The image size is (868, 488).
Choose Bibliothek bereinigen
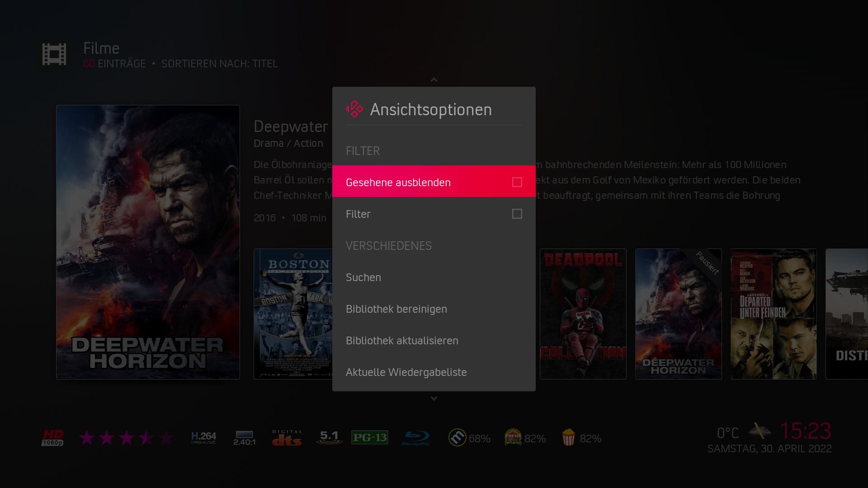click(x=434, y=309)
